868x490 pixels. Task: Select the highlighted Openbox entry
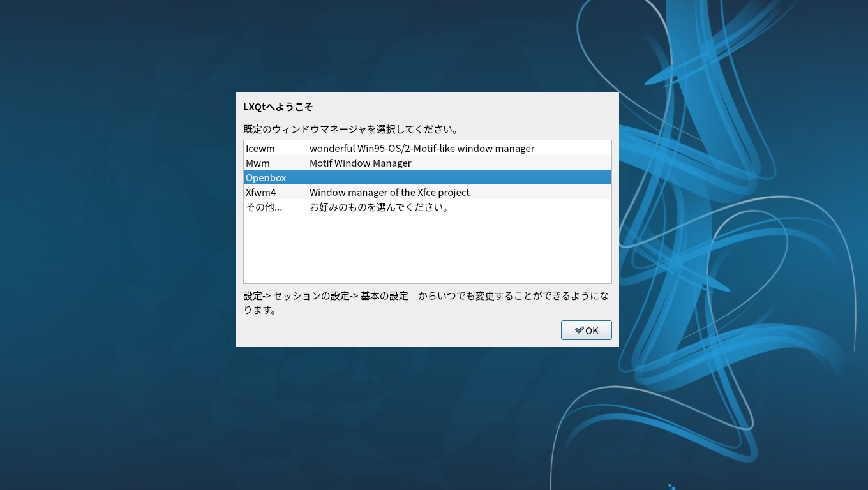click(428, 177)
